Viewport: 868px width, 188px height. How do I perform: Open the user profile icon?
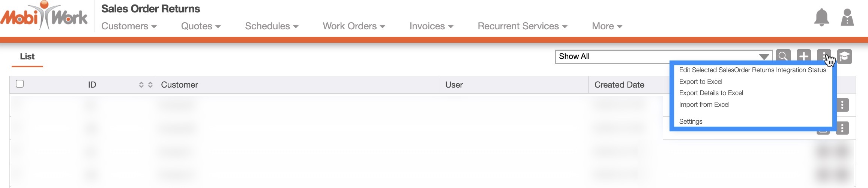(x=847, y=17)
